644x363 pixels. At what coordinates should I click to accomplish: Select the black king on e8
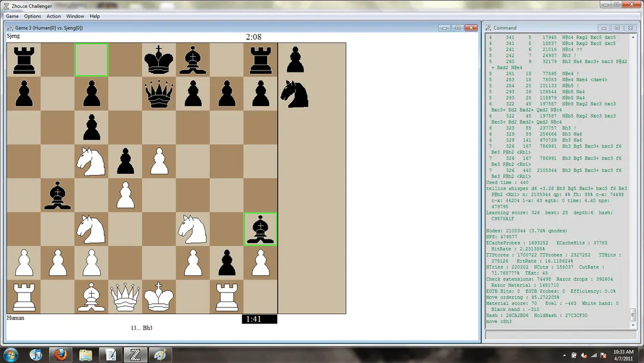click(159, 60)
